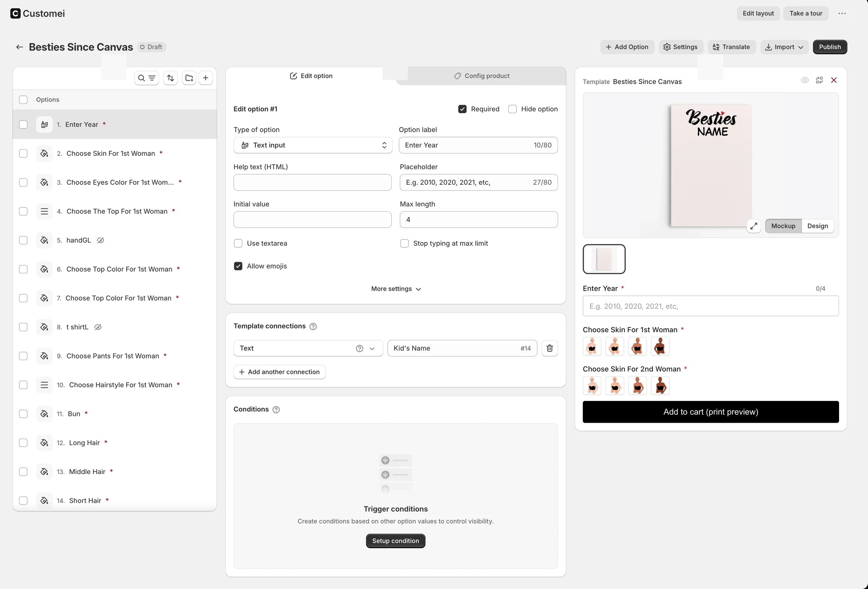Open the Text connection type dropdown
Image resolution: width=868 pixels, height=589 pixels.
point(308,348)
